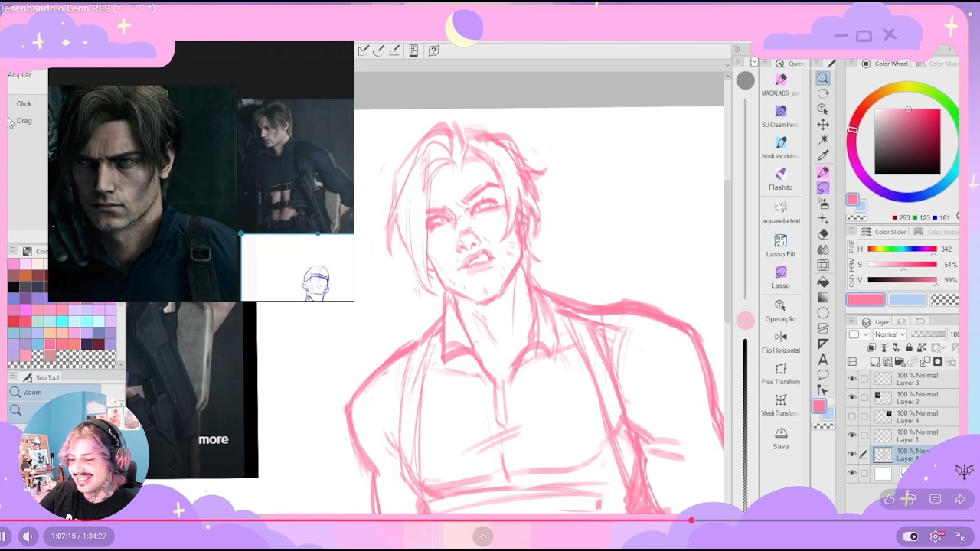The image size is (980, 551).
Task: Open the Normal blending mode dropdown
Action: (890, 334)
